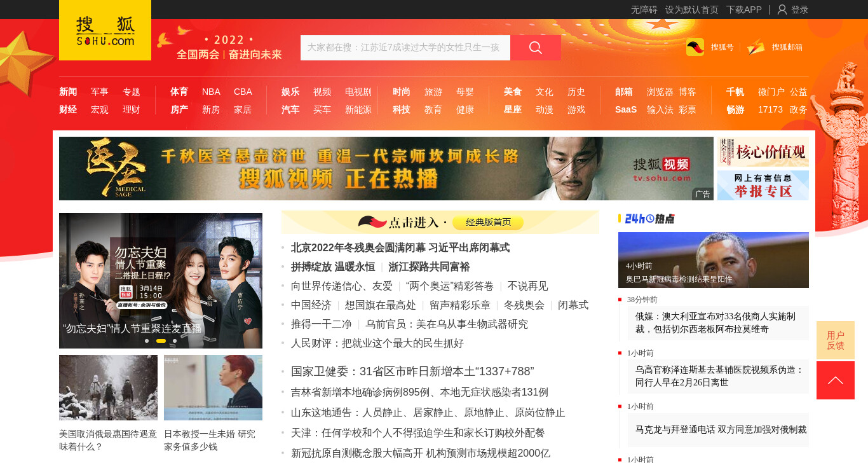The height and width of the screenshot is (463, 868).
Task: Open the 体育 channel
Action: (179, 92)
